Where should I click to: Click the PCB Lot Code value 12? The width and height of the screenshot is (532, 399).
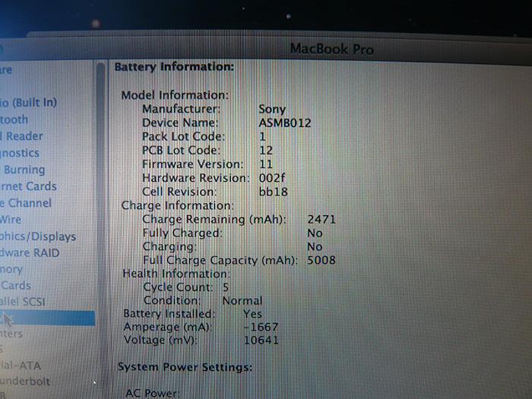click(266, 150)
